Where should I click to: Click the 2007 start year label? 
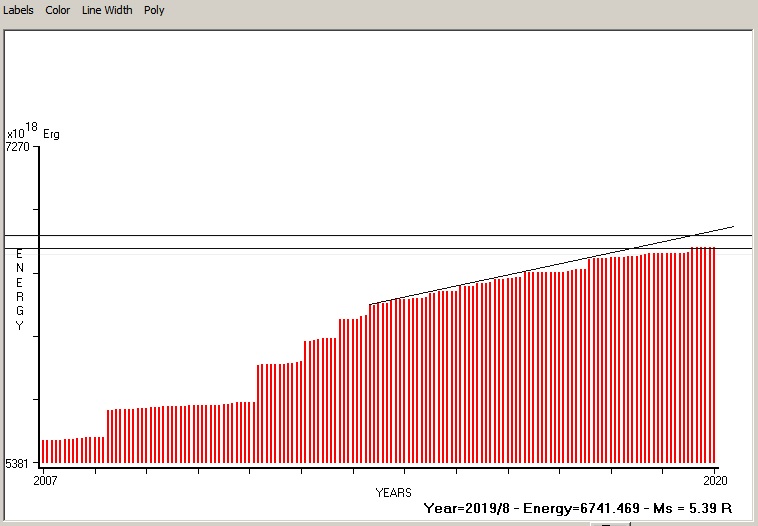(45, 481)
